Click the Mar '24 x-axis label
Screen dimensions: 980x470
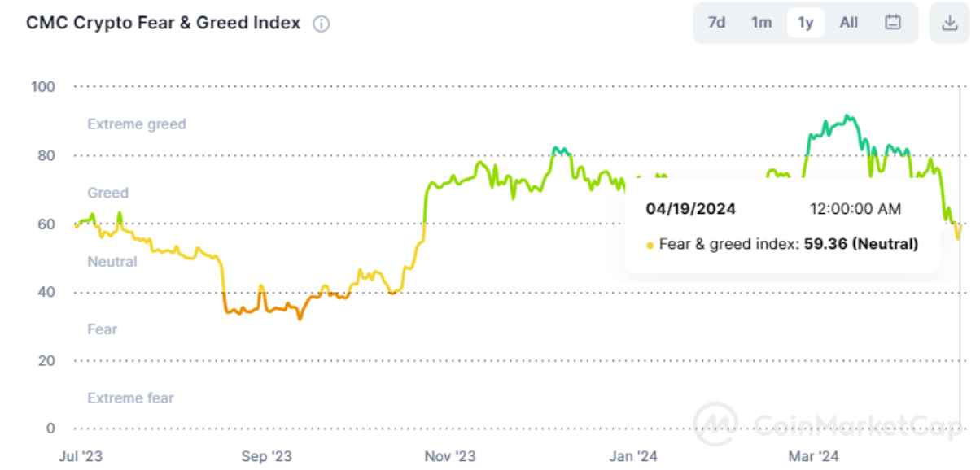click(x=814, y=455)
